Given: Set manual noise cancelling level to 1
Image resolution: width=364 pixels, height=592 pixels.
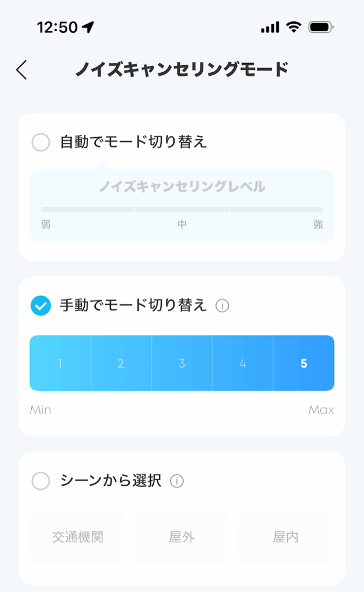Looking at the screenshot, I should (60, 364).
